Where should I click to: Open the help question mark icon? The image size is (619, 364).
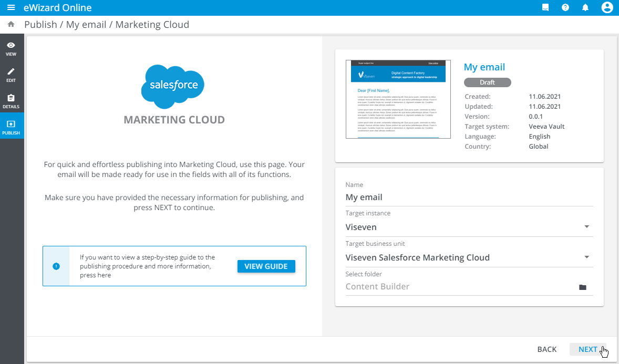[x=565, y=8]
